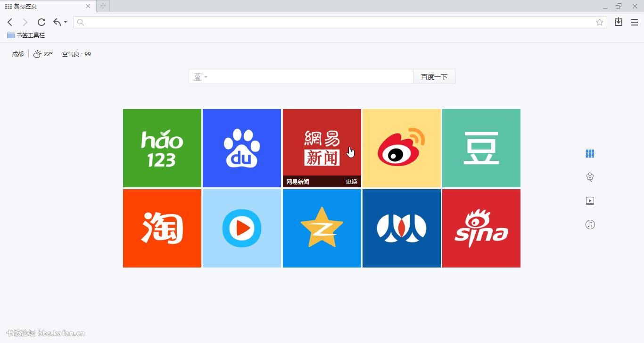Click the cloudy weather icon
Screen dimensions: 644x343
click(x=37, y=54)
